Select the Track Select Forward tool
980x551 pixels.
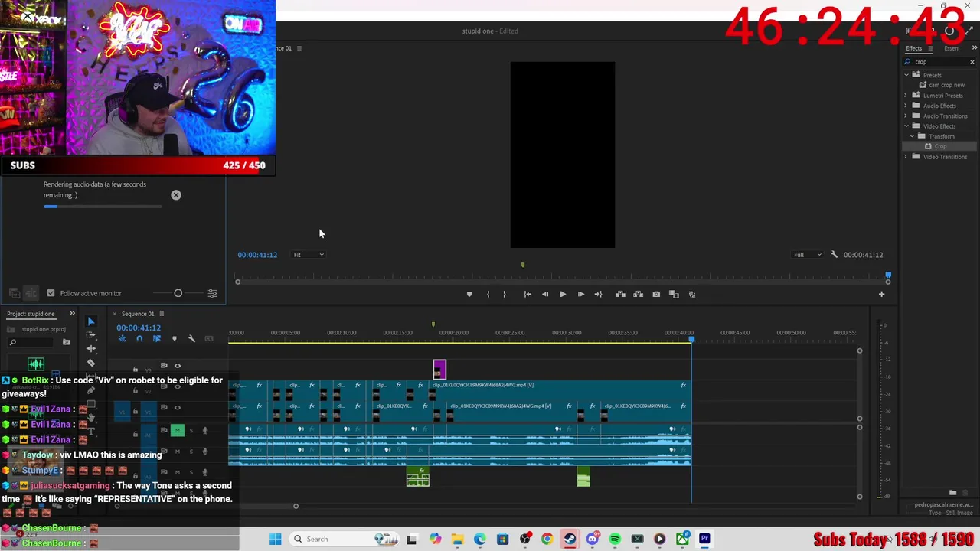tap(91, 335)
